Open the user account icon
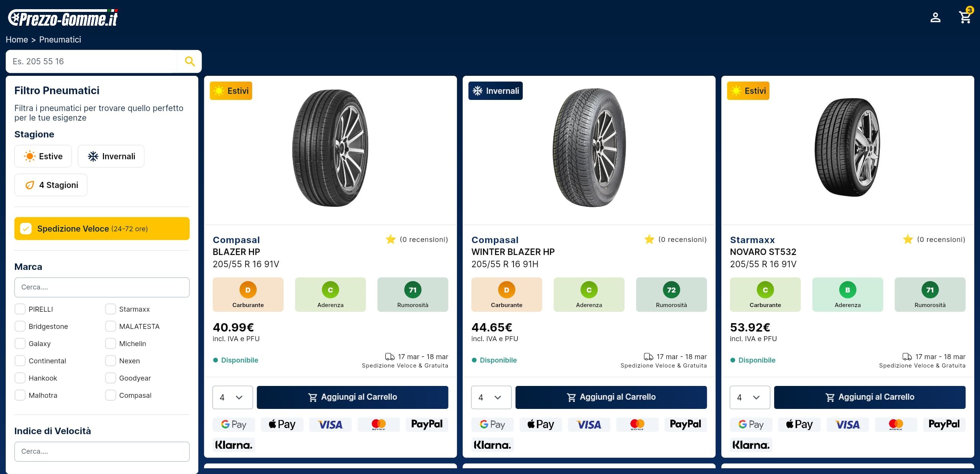The height and width of the screenshot is (474, 980). (x=935, y=18)
